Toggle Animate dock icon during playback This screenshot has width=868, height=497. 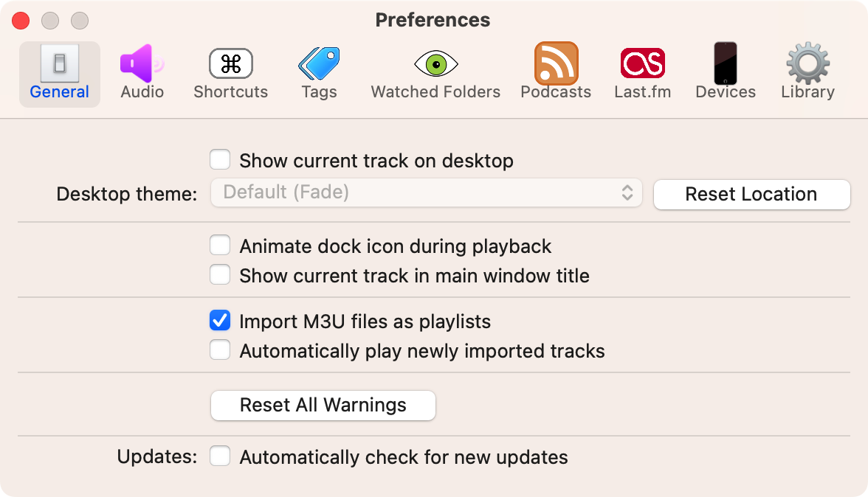coord(220,245)
